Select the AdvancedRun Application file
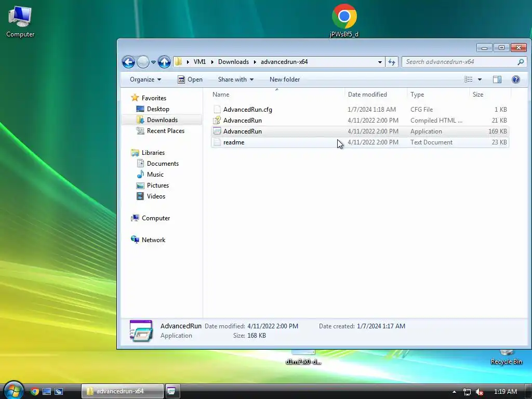The width and height of the screenshot is (532, 399). (x=360, y=131)
